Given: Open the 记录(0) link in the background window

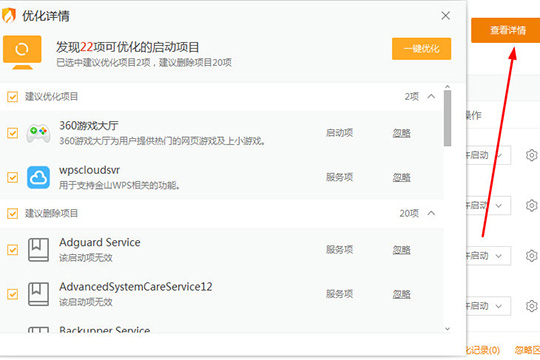Looking at the screenshot, I should coord(483,350).
